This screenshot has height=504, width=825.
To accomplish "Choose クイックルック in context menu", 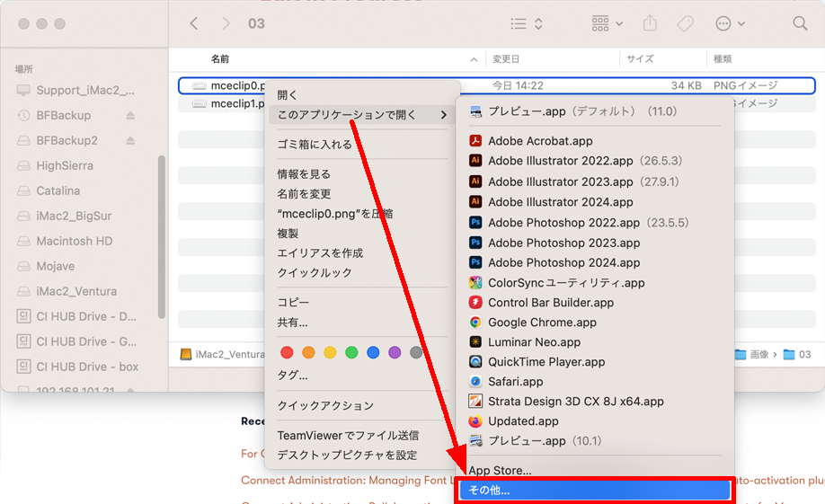I will [x=315, y=272].
